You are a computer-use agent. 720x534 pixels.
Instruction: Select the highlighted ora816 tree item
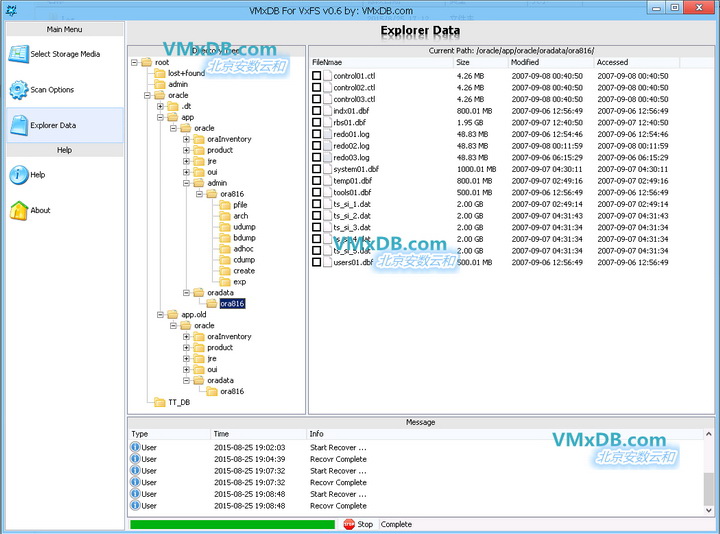point(232,304)
